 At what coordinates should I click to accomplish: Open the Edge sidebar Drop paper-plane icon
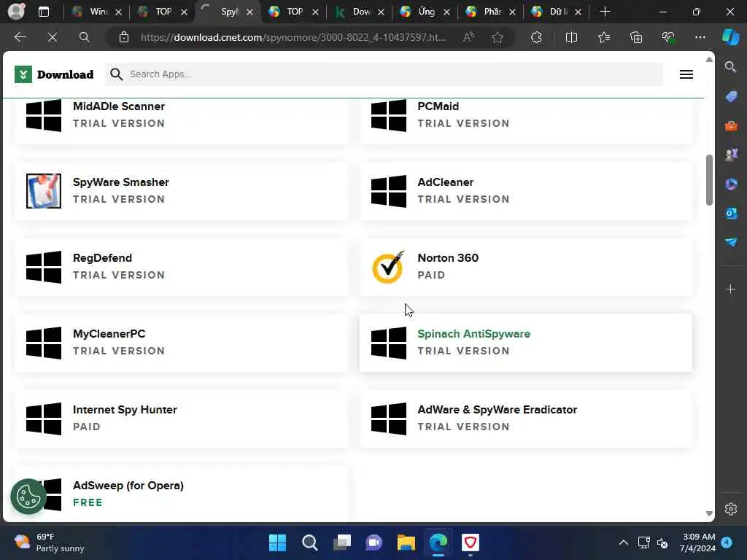(x=731, y=242)
